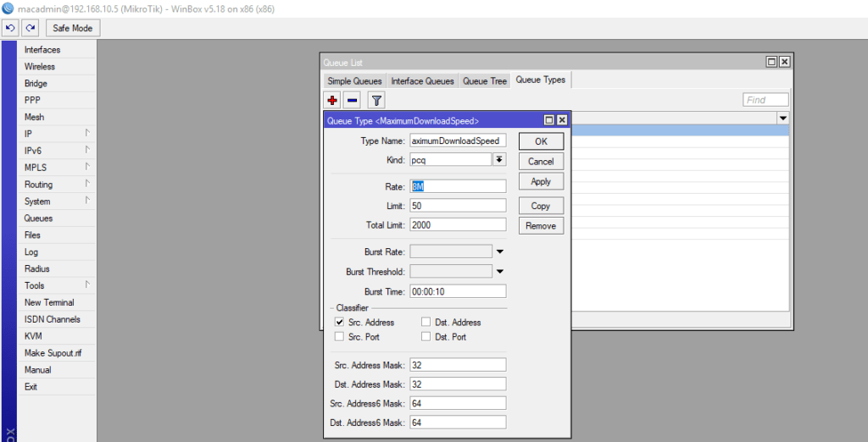Maximize the Queue Type dialog
This screenshot has width=868, height=442.
click(549, 120)
